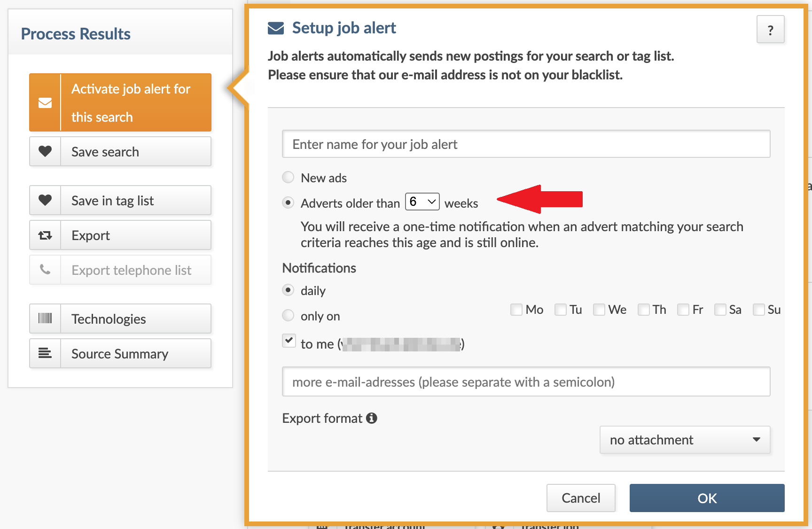Screen dimensions: 812x529
Task: Click the more e-mail addresses field
Action: point(526,381)
